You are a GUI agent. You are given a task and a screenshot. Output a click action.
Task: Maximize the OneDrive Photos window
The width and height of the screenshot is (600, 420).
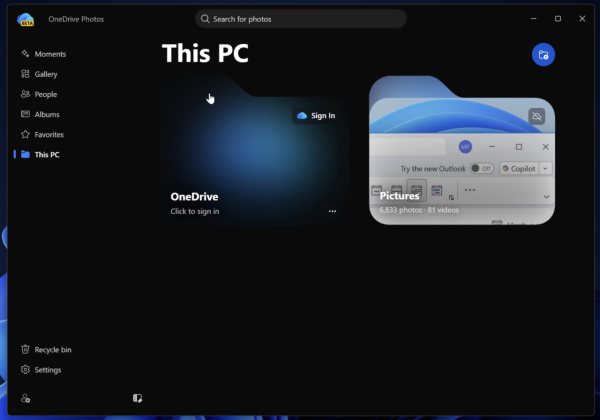[x=558, y=19]
